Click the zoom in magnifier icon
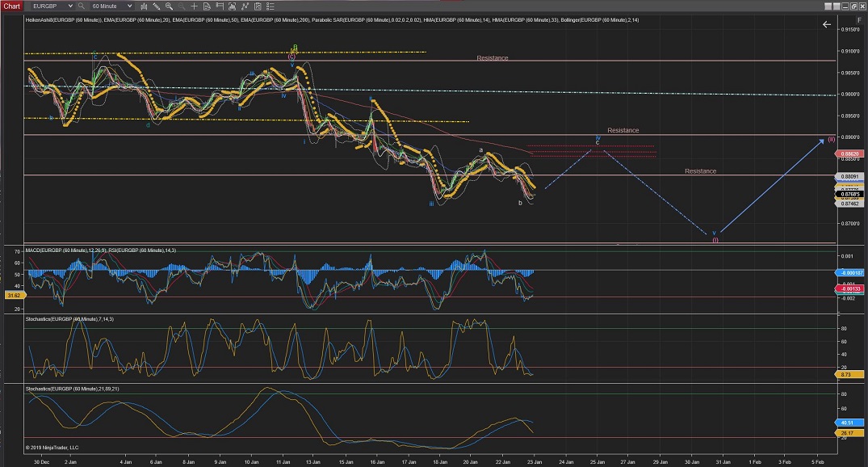Screen dimensions: 868x467 point(170,6)
